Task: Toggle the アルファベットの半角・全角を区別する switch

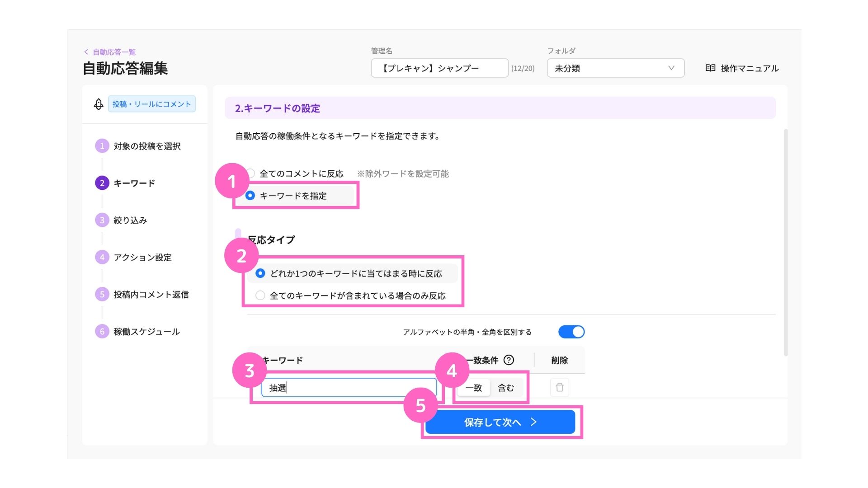Action: click(x=571, y=332)
